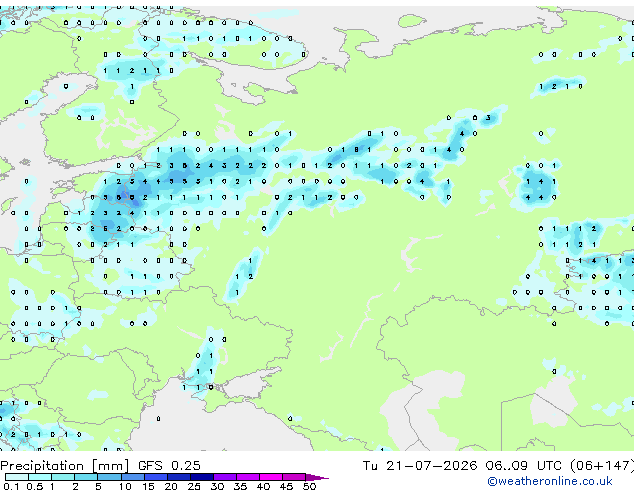Click the legend label '0.1'
Viewport: 634px width, 490px height.
coord(11,486)
